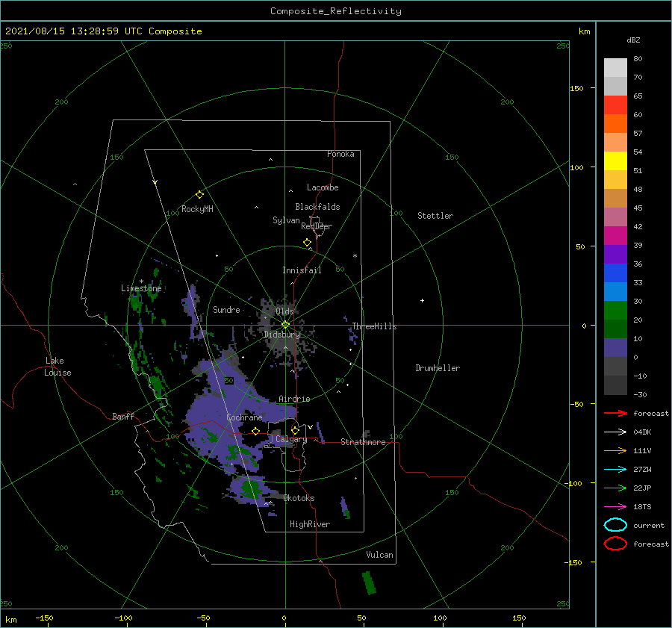Click the ThreeHills label
Screen dimensions: 672x628
374,326
